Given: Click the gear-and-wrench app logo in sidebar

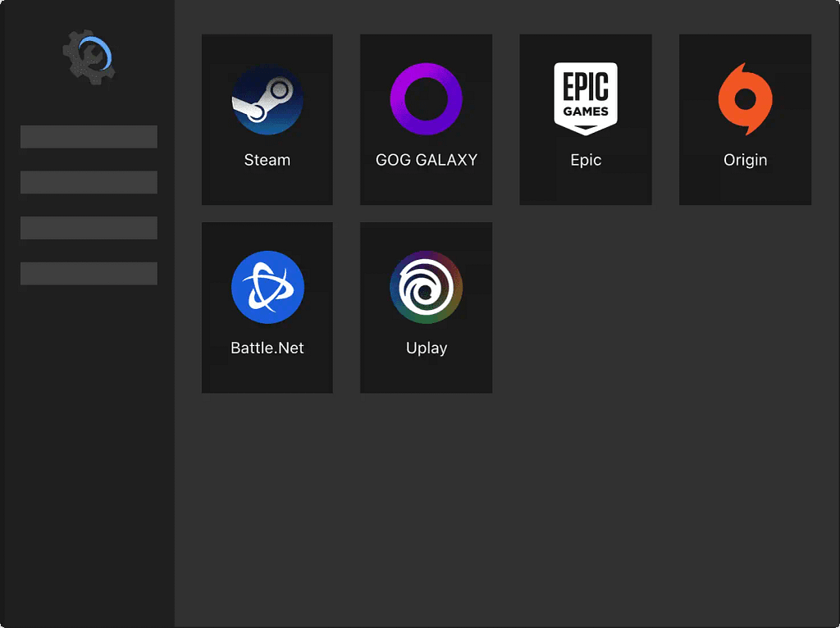Looking at the screenshot, I should [89, 56].
